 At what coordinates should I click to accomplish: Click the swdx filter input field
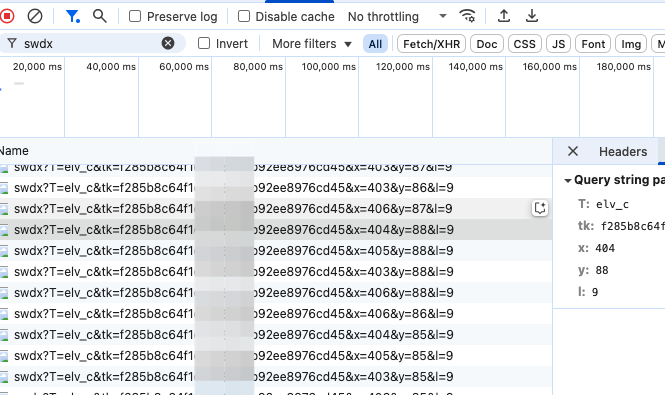click(91, 43)
